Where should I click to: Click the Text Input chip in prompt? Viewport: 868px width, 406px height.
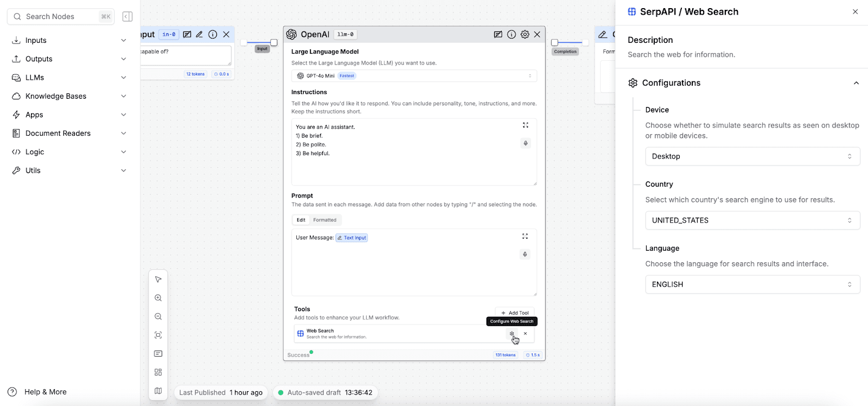[x=352, y=238]
